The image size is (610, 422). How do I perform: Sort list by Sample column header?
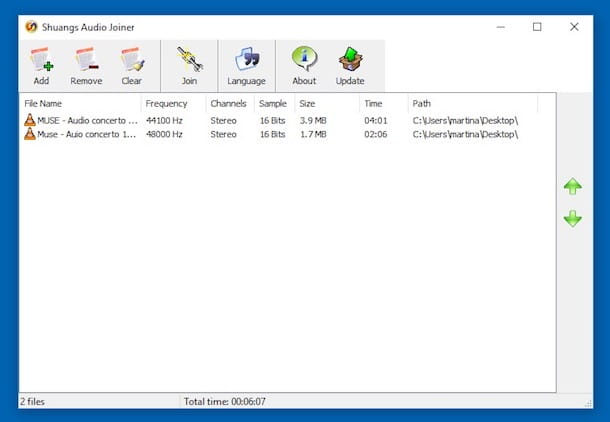[275, 103]
